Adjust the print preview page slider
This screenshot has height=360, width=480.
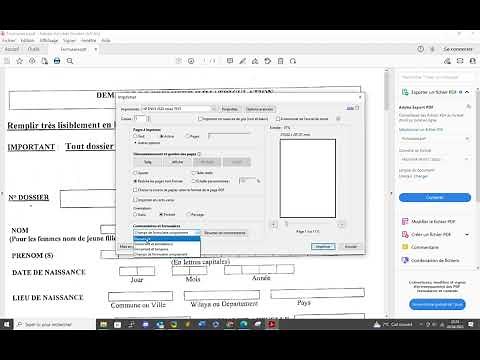[x=286, y=224]
